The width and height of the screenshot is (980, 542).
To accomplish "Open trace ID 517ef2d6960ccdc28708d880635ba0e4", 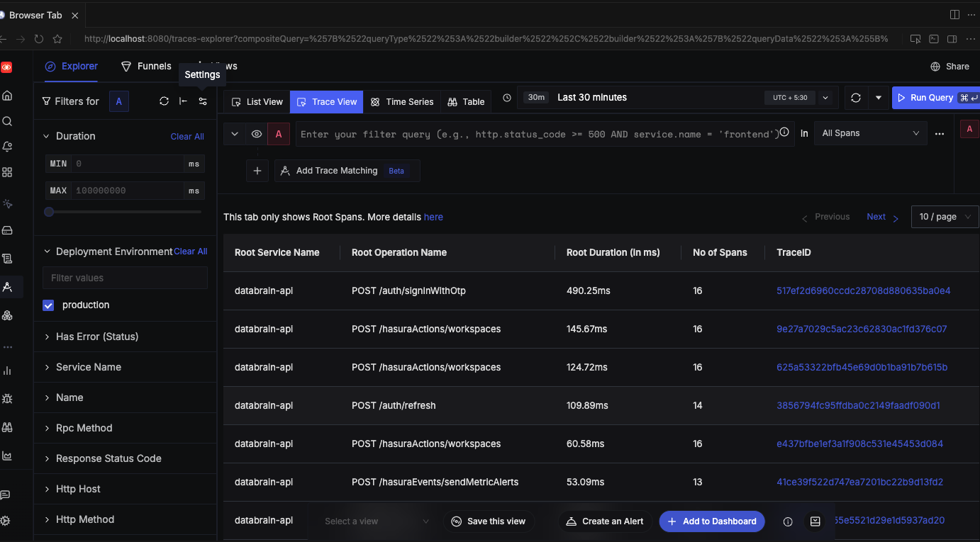I will click(x=864, y=290).
